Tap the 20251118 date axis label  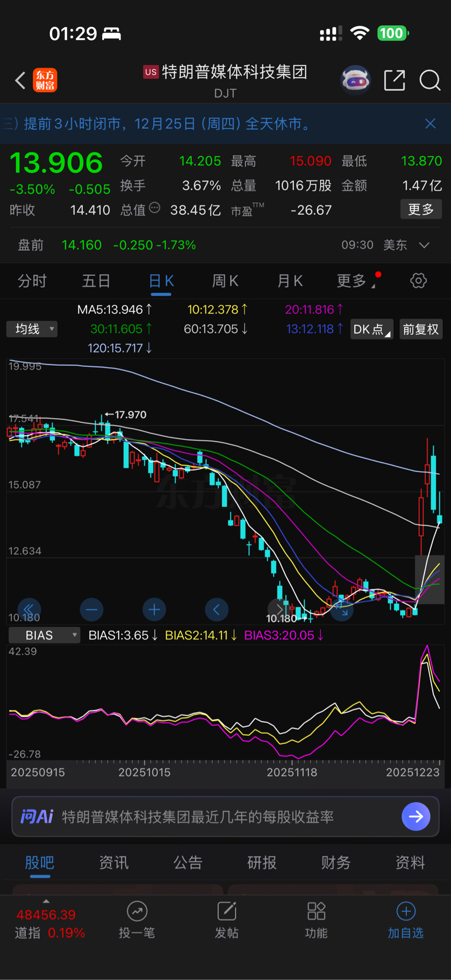pyautogui.click(x=292, y=772)
